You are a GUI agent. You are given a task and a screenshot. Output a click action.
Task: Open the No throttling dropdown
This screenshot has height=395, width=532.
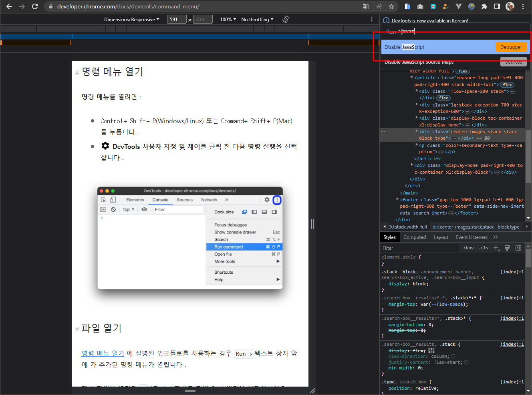258,19
